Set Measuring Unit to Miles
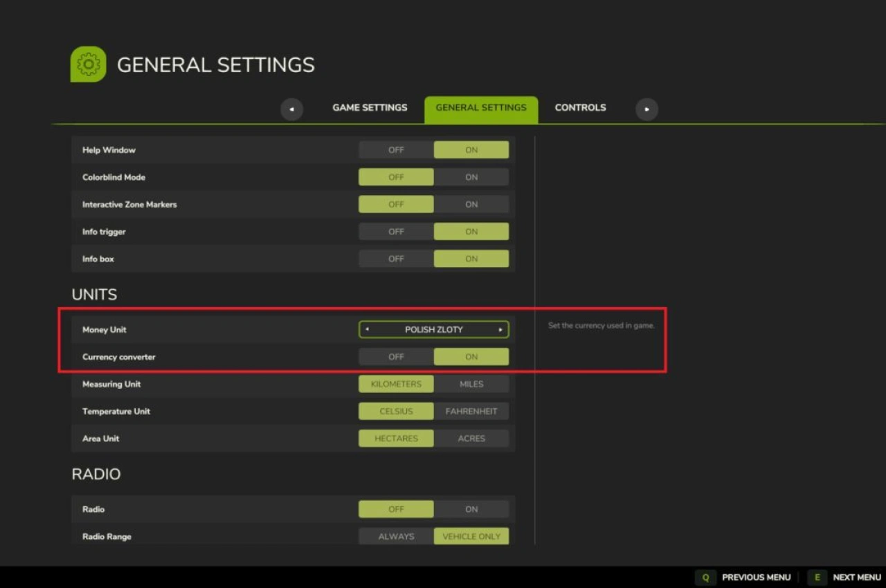 471,384
